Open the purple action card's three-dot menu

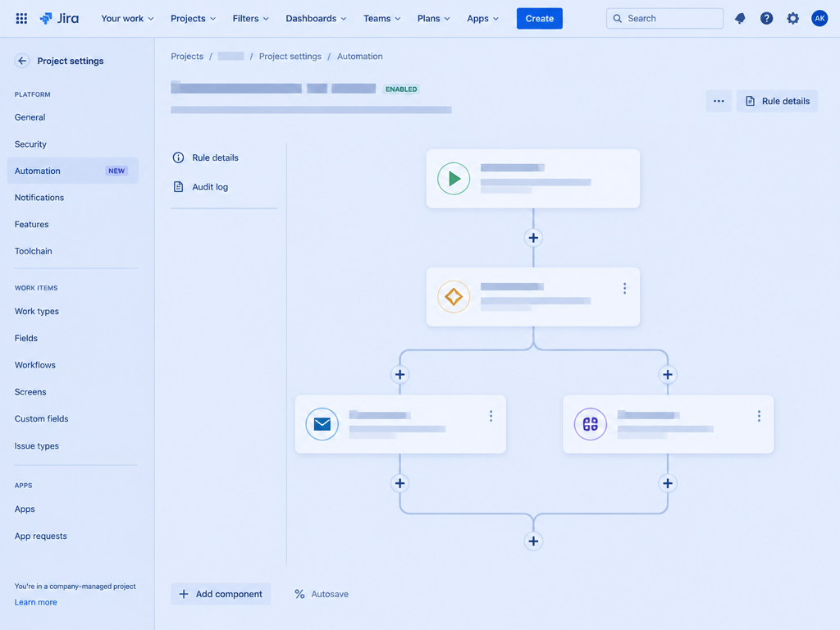[x=759, y=416]
